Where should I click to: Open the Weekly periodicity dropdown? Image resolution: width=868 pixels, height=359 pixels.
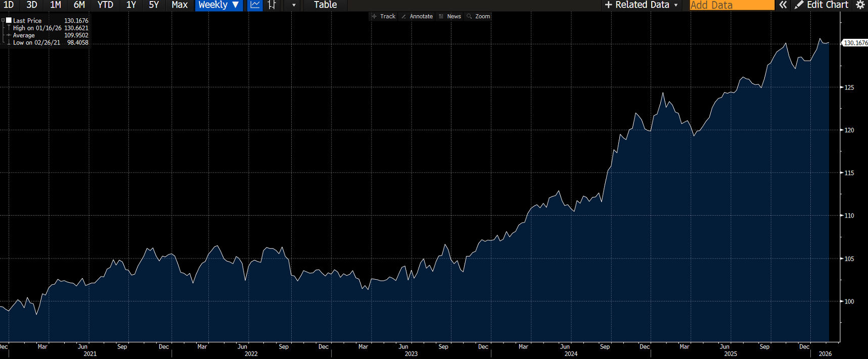point(218,5)
